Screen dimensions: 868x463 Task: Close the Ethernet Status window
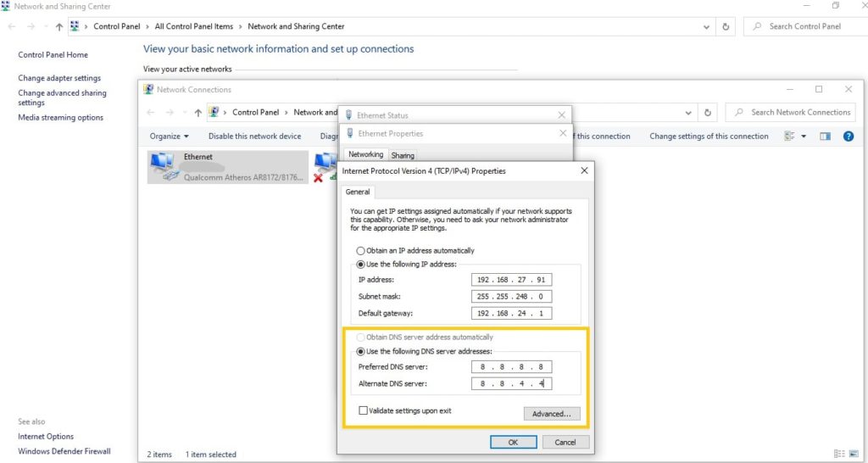point(561,115)
